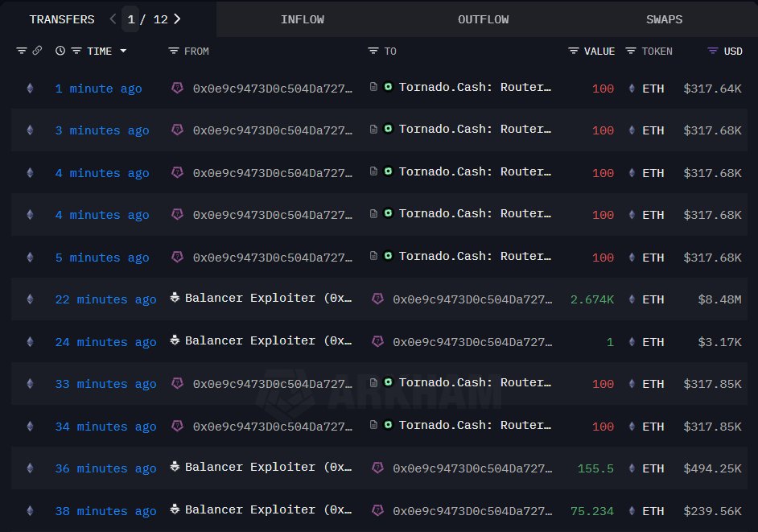Open Balancer Exploiter in 38 minutes ago row
The height and width of the screenshot is (532, 758).
[x=268, y=509]
